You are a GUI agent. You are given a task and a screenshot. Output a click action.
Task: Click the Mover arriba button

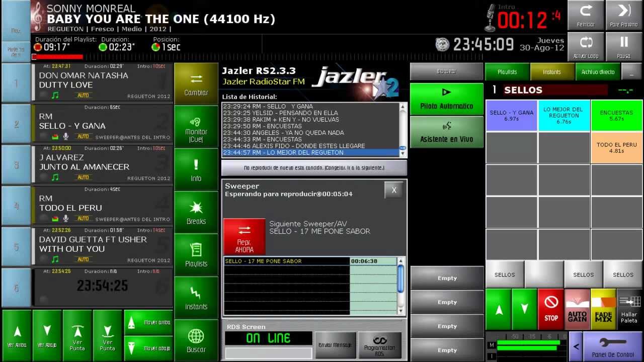(148, 322)
